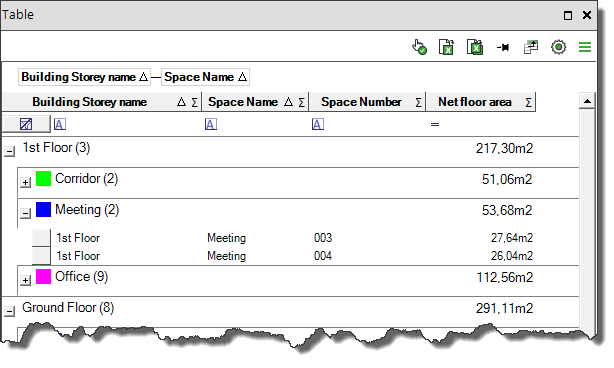Click sum icon in Net floor area header

tap(528, 103)
